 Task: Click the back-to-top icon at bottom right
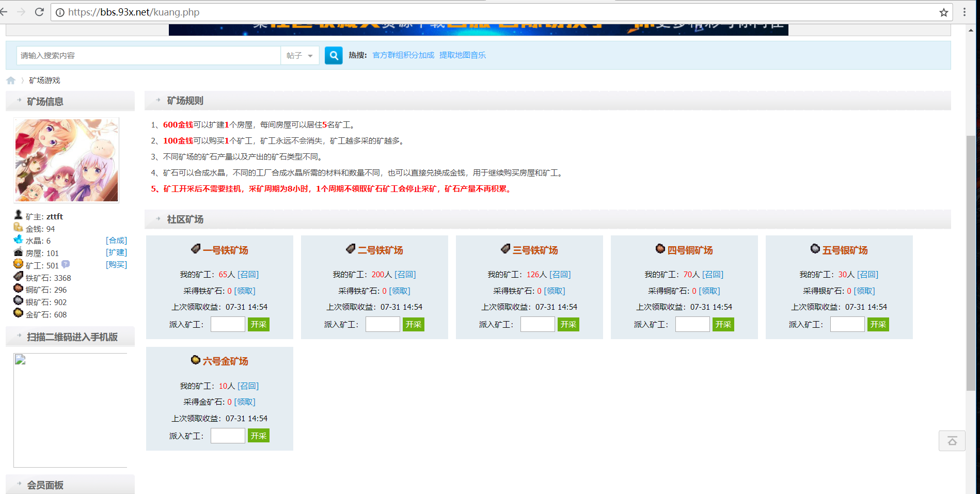pyautogui.click(x=953, y=441)
